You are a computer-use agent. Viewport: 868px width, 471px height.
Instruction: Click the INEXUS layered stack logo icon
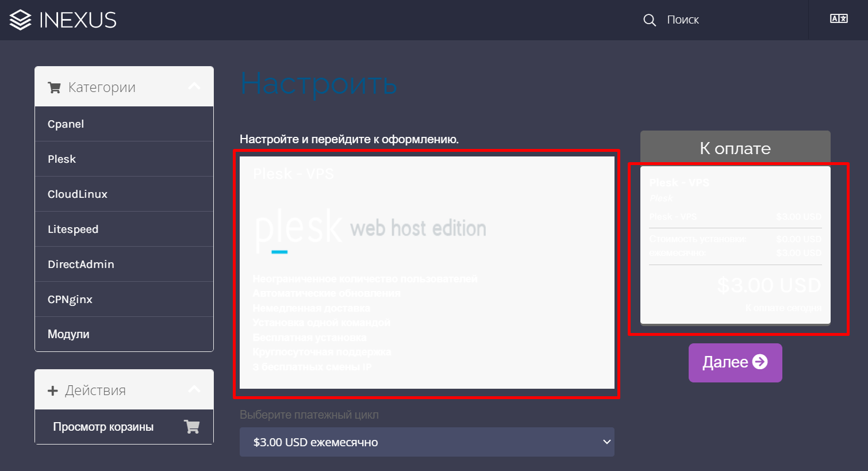(21, 20)
